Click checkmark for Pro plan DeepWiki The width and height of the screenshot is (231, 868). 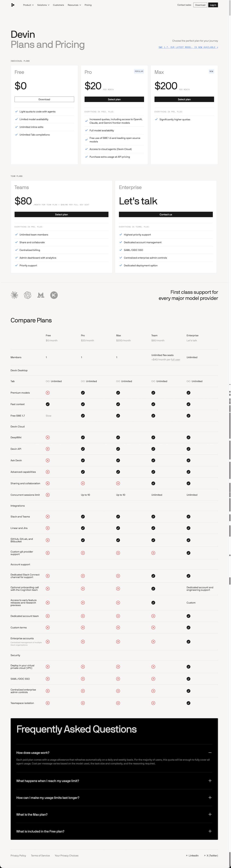point(83,437)
